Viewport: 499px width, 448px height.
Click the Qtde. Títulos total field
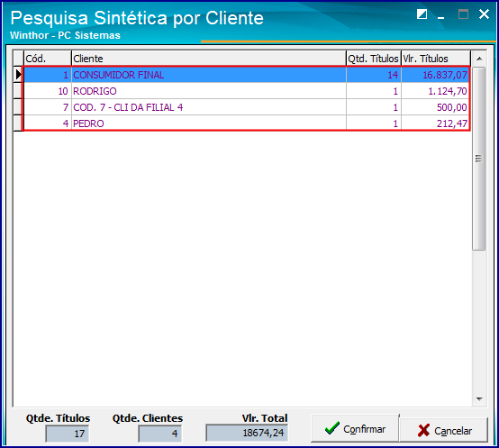(x=68, y=434)
